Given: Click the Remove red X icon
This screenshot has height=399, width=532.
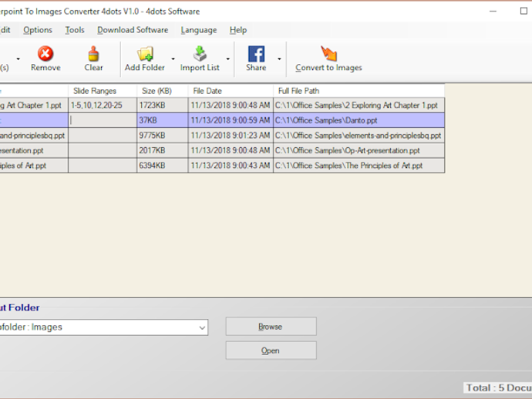Looking at the screenshot, I should pos(45,54).
